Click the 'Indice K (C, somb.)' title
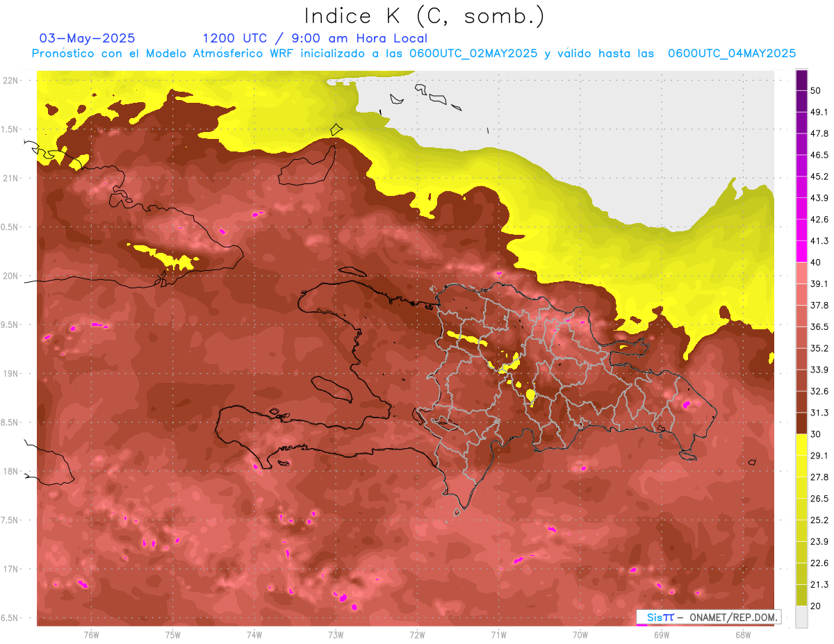 coord(425,16)
